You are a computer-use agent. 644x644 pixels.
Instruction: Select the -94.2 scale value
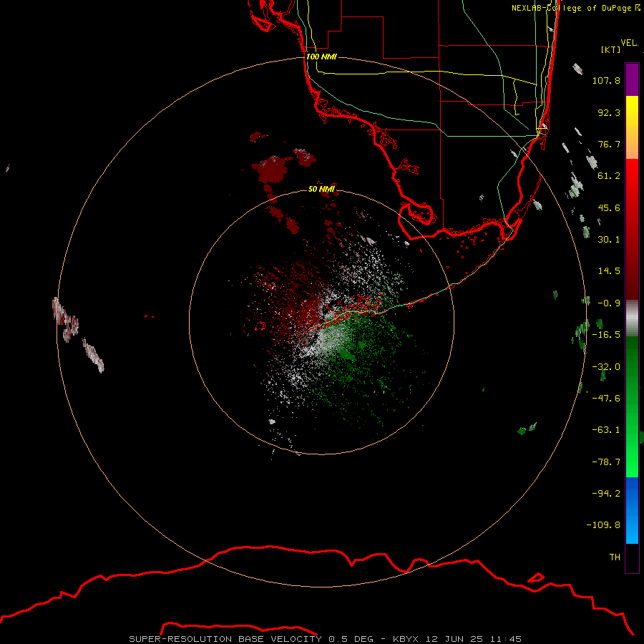pos(606,493)
